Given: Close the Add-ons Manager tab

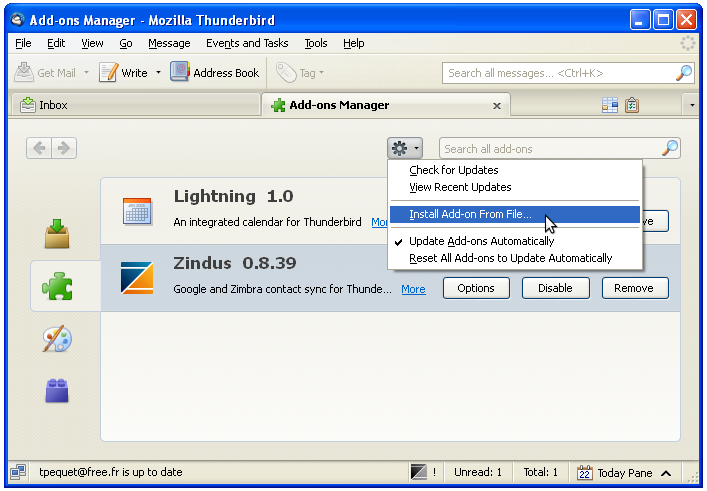Looking at the screenshot, I should [x=497, y=106].
